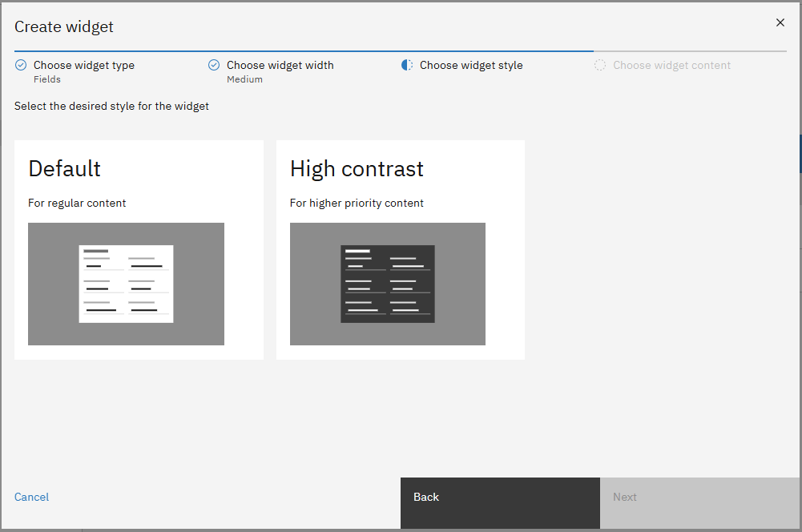This screenshot has height=532, width=802.
Task: Click the Medium sublabel under widget width
Action: (244, 80)
